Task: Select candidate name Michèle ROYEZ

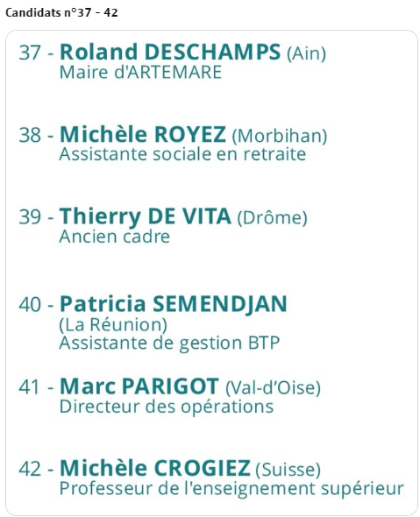Action: pos(143,134)
